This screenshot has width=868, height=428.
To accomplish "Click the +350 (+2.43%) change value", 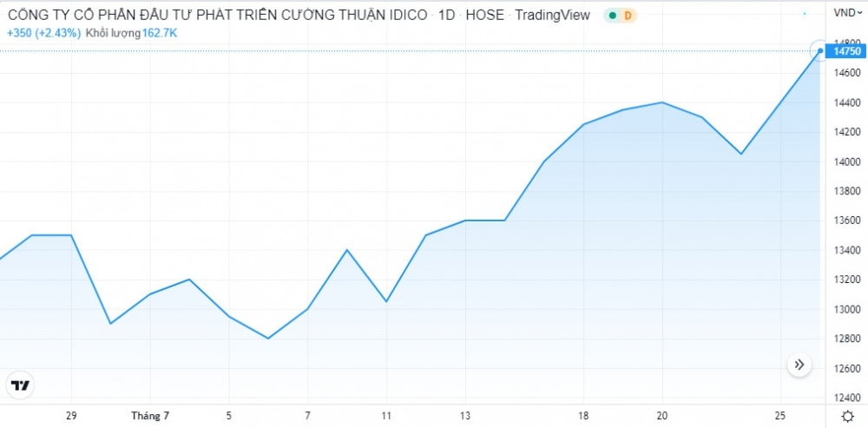I will click(43, 33).
